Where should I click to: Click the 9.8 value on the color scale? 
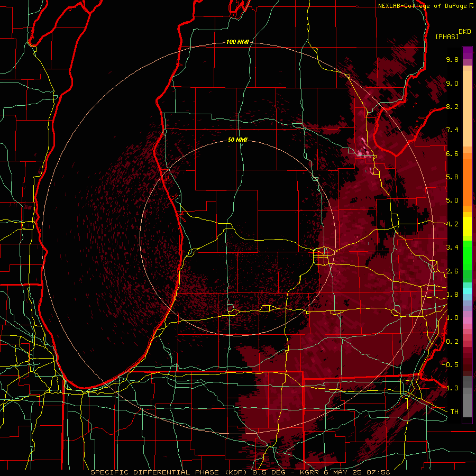tap(452, 59)
